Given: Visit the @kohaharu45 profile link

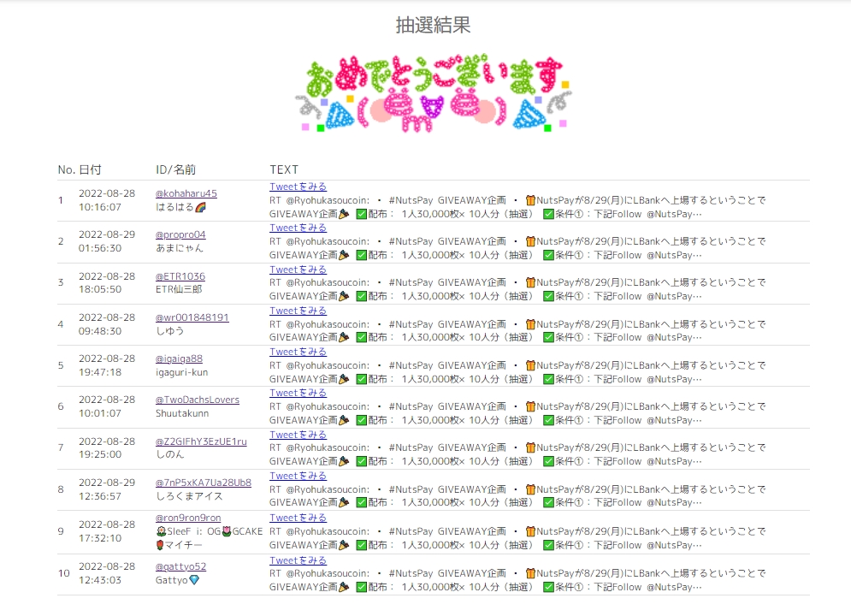Looking at the screenshot, I should point(186,193).
